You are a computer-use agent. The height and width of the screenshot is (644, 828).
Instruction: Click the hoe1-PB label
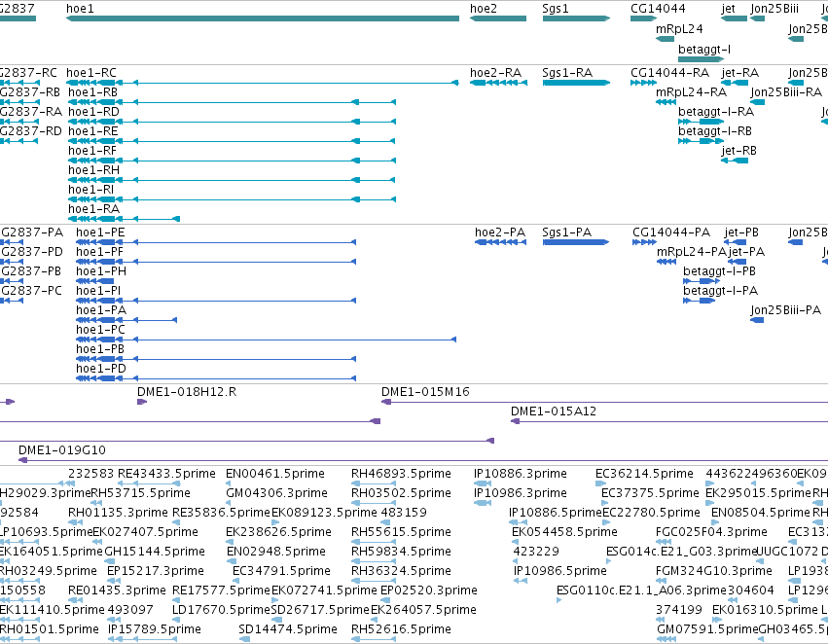(100, 350)
